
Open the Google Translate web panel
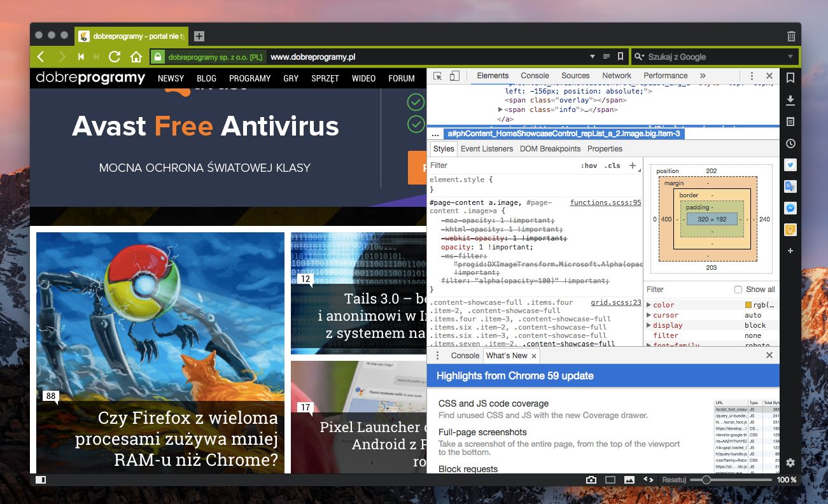tap(790, 186)
